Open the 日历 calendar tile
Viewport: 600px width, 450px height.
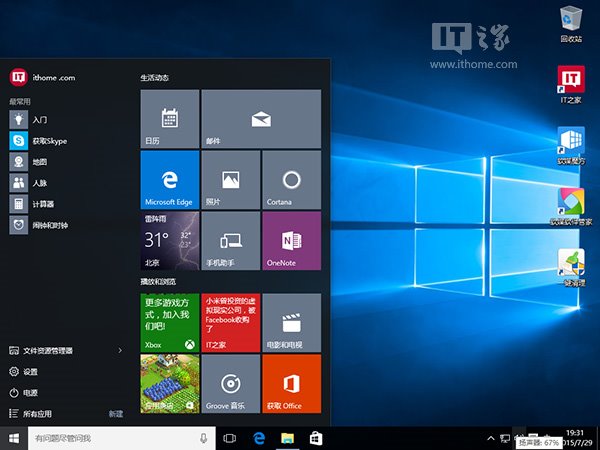pyautogui.click(x=170, y=118)
